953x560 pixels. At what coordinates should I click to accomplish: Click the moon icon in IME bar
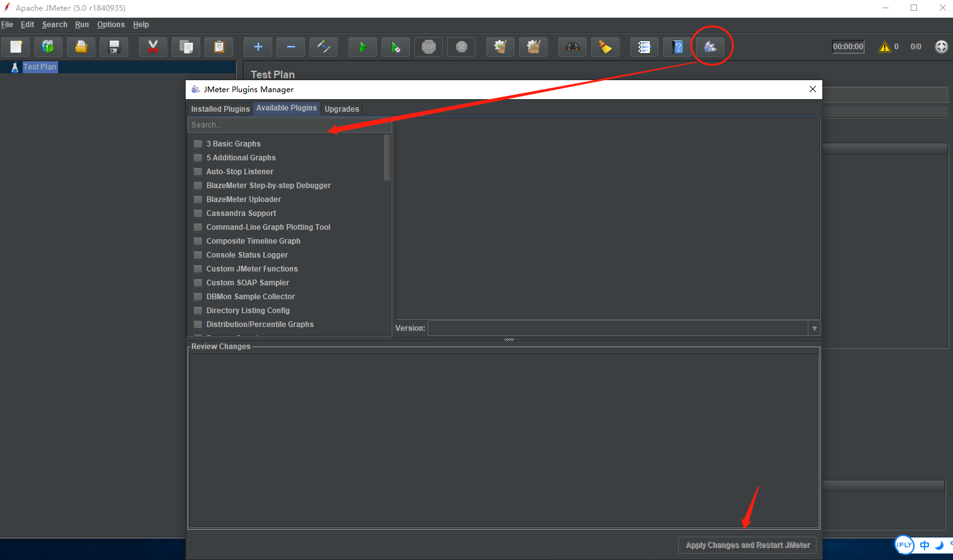[939, 545]
